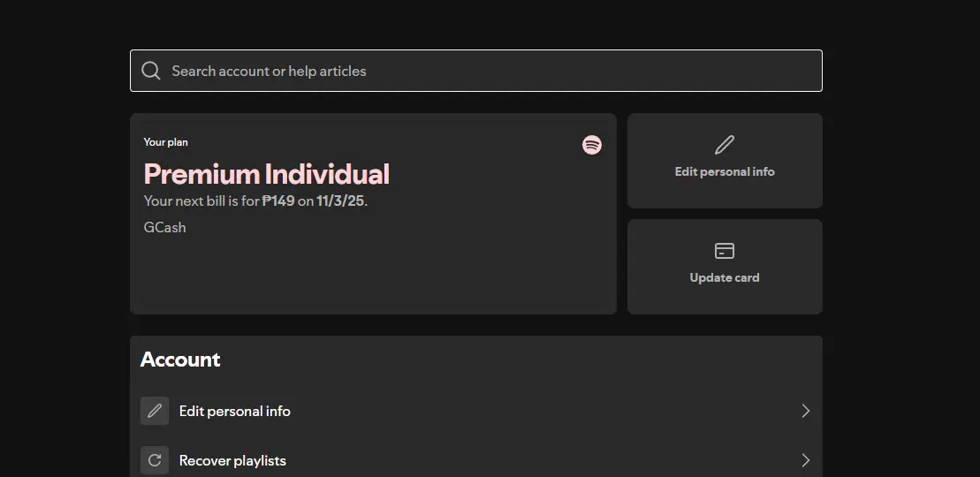The height and width of the screenshot is (477, 980).
Task: Open Recover playlists under Account
Action: (x=232, y=461)
